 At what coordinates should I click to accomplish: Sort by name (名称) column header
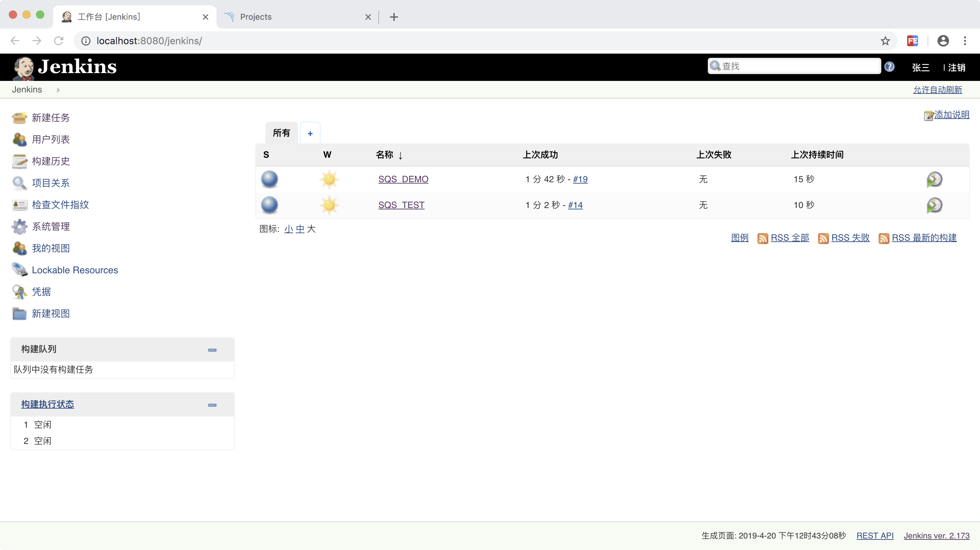(x=384, y=155)
